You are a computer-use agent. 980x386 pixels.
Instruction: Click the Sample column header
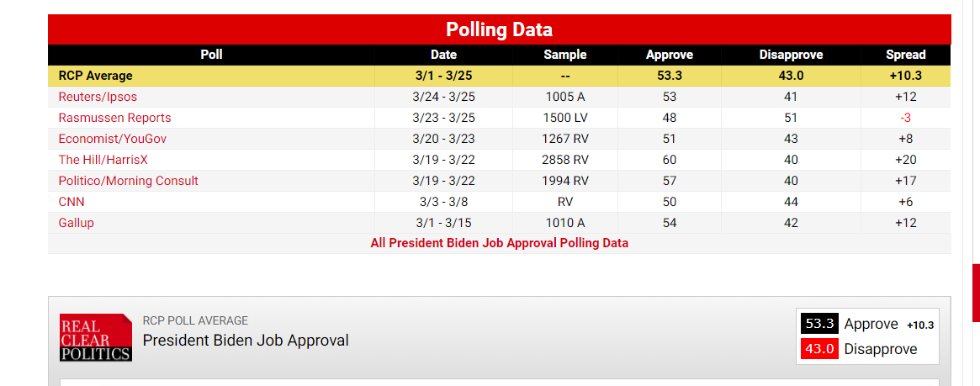[x=565, y=55]
